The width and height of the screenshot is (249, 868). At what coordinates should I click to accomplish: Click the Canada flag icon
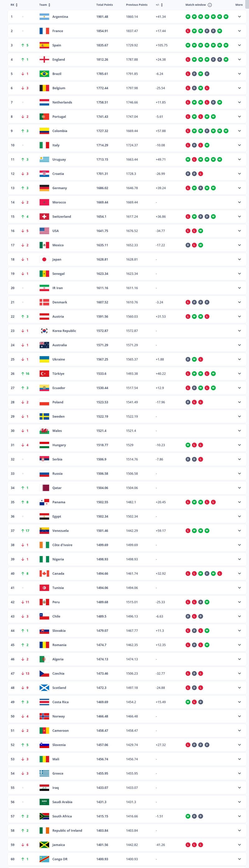(44, 573)
